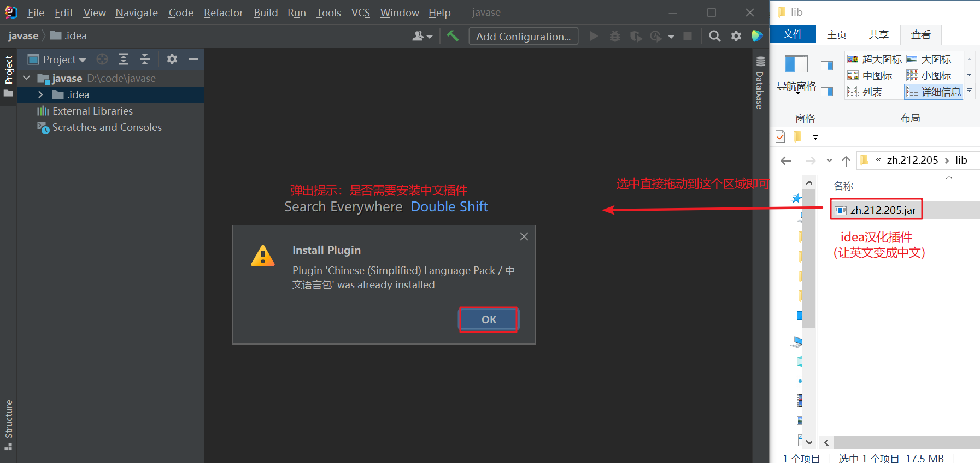Build the project with the green hammer icon
Viewport: 980px width, 463px height.
[x=453, y=36]
